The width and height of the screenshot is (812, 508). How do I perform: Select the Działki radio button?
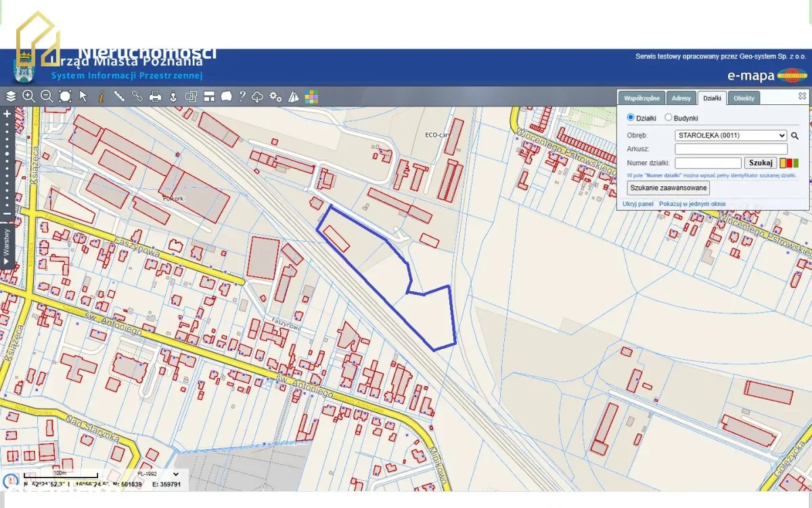pyautogui.click(x=631, y=118)
